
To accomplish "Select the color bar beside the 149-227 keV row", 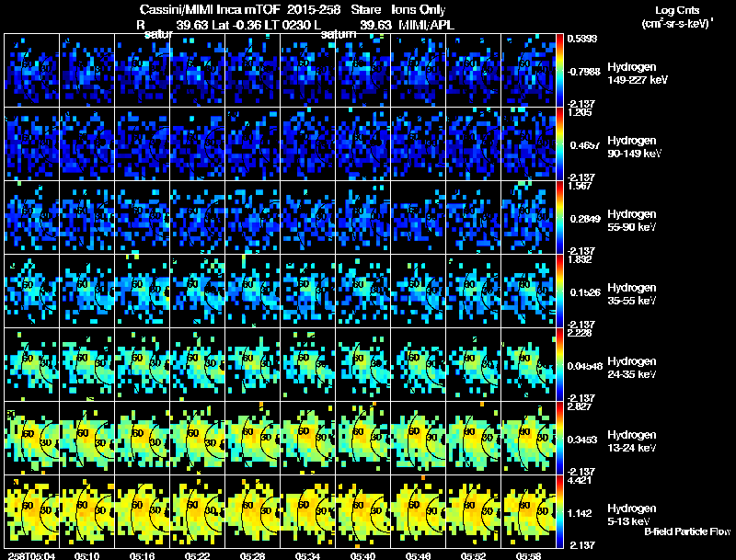I will tap(559, 70).
